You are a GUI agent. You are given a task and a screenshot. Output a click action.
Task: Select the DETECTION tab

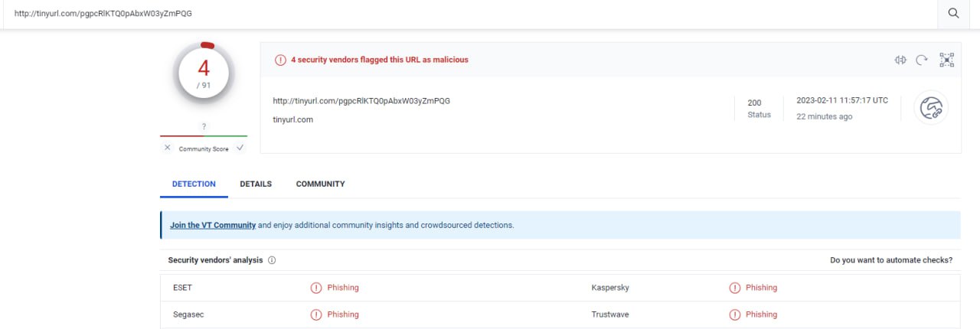click(194, 184)
